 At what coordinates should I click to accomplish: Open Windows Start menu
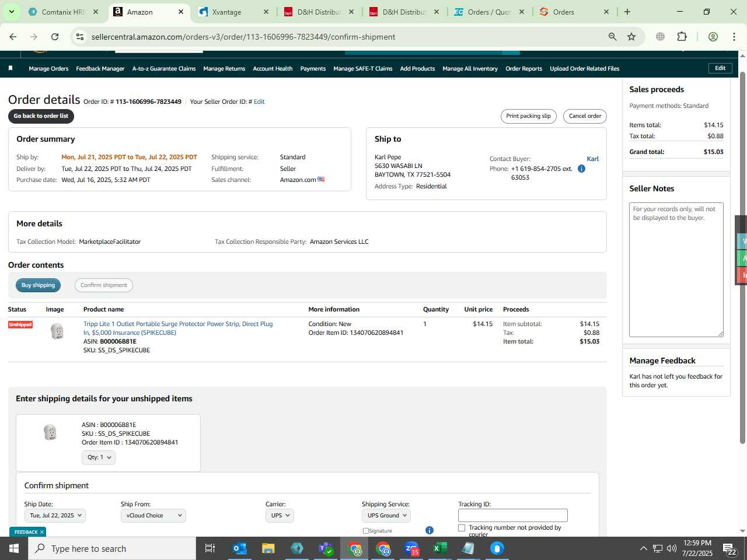[x=14, y=548]
